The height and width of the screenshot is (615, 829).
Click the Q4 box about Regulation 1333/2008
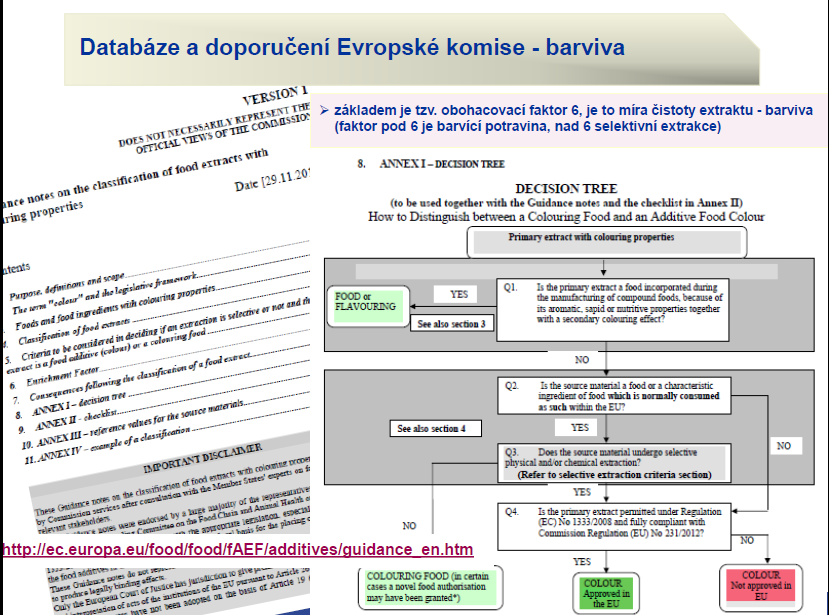[614, 527]
